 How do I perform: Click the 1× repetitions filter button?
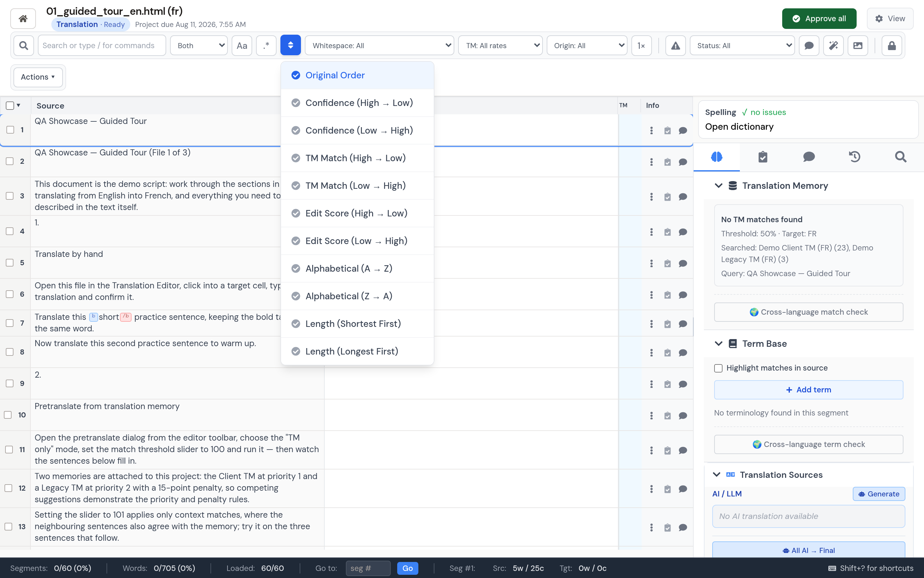click(641, 46)
